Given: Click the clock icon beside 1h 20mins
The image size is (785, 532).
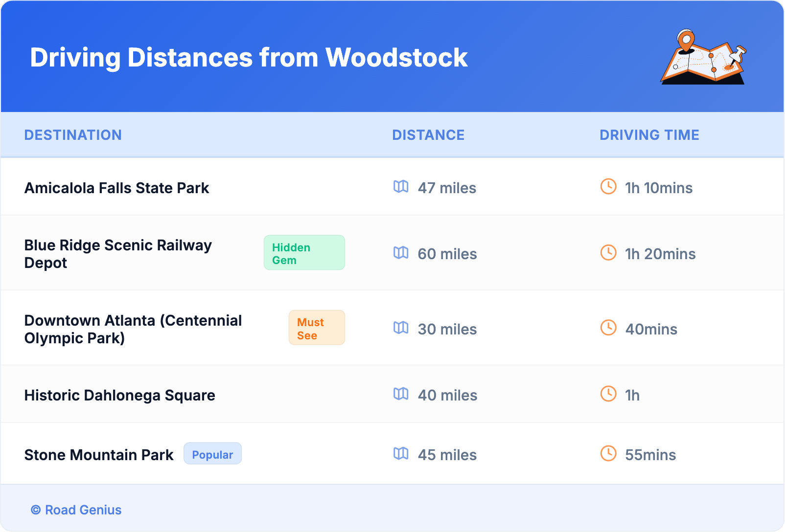Looking at the screenshot, I should click(608, 253).
